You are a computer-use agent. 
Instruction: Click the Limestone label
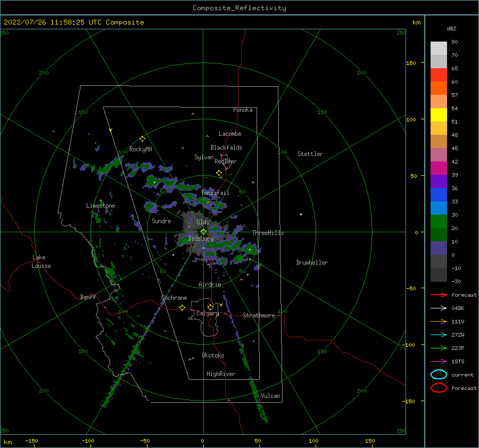tap(101, 206)
